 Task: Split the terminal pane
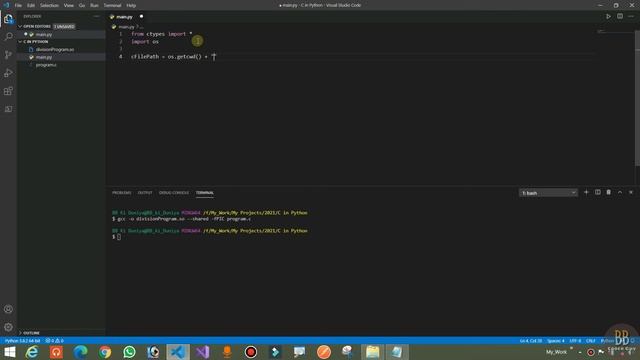[598, 192]
